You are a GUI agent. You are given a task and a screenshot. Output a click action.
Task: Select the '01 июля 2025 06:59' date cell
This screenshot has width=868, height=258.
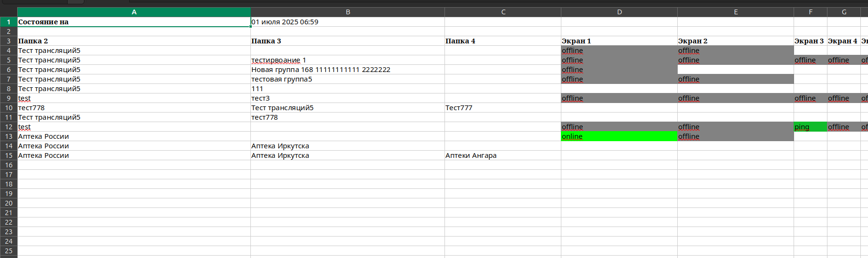348,22
